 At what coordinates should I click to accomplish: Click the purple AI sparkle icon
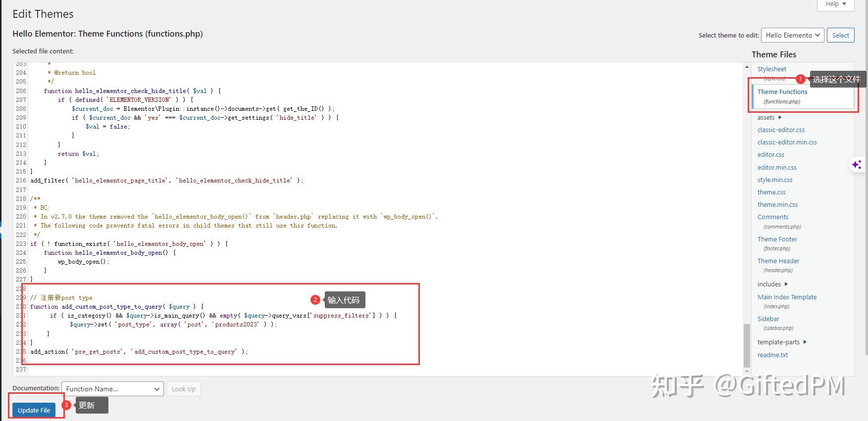(x=857, y=165)
